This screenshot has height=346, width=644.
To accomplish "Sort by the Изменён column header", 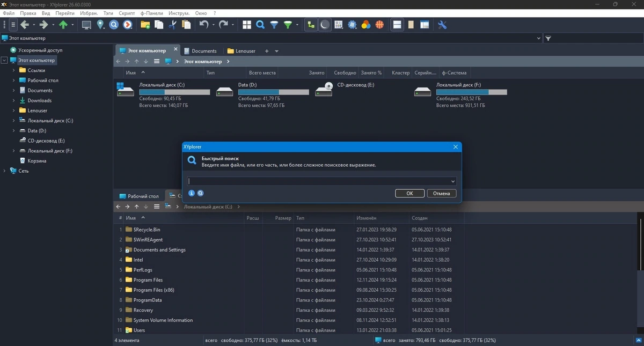I will coord(382,218).
